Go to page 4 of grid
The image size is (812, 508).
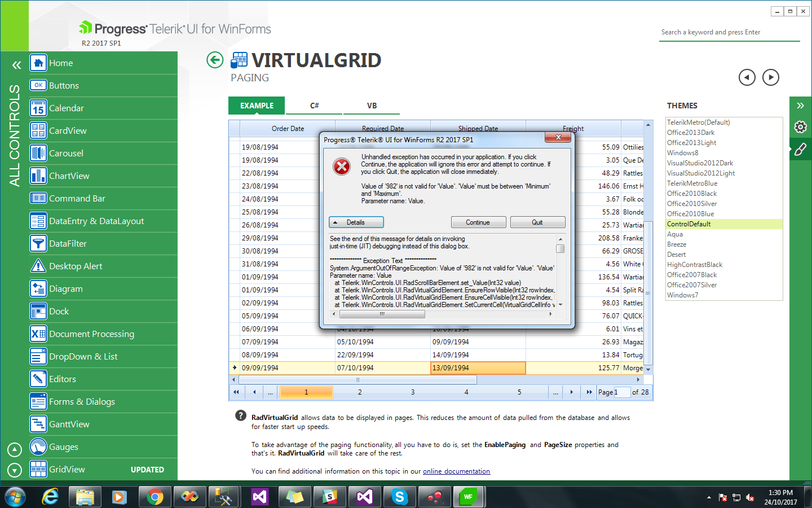pos(466,392)
